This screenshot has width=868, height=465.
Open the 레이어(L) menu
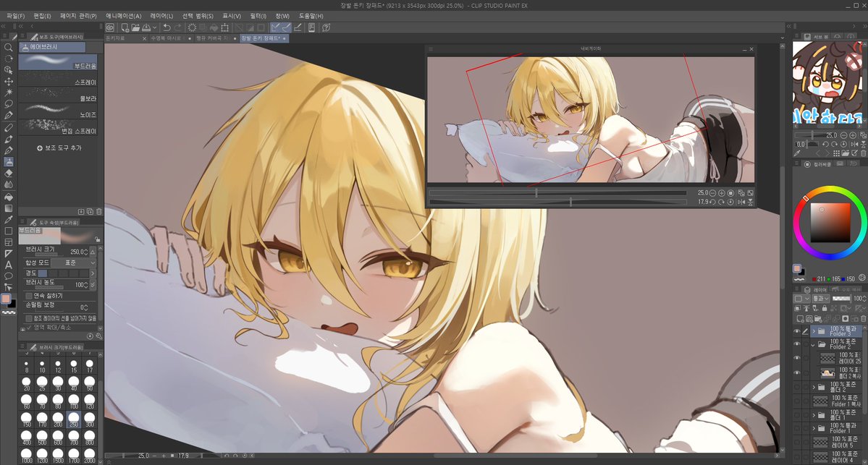161,16
